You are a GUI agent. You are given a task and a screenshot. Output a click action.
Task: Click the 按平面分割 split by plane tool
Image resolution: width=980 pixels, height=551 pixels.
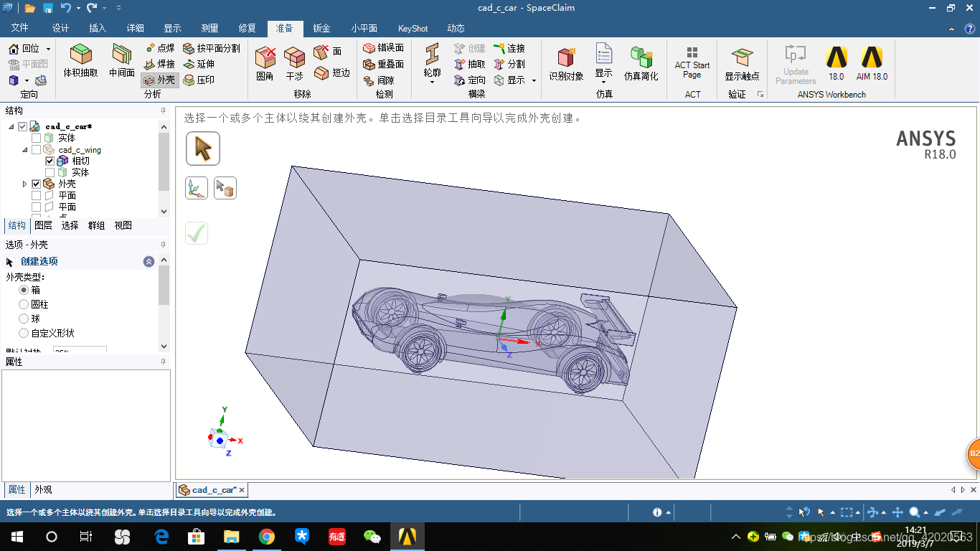tap(212, 48)
